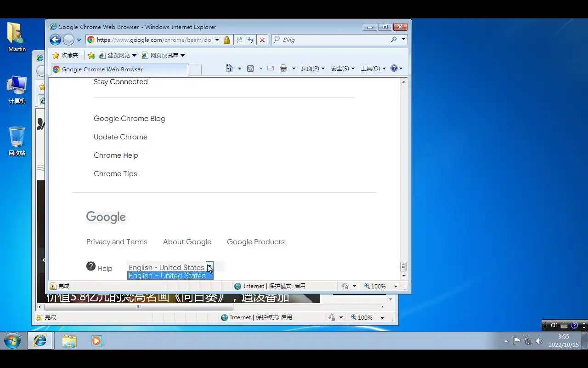Refresh the page with the refresh icon
Screen dimensions: 588x368
point(251,40)
